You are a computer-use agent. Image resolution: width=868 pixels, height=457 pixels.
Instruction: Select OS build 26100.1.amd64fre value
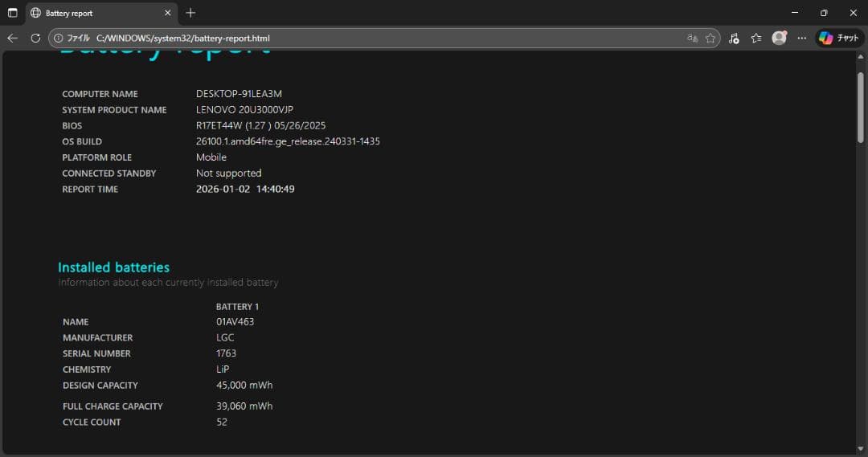click(x=288, y=141)
